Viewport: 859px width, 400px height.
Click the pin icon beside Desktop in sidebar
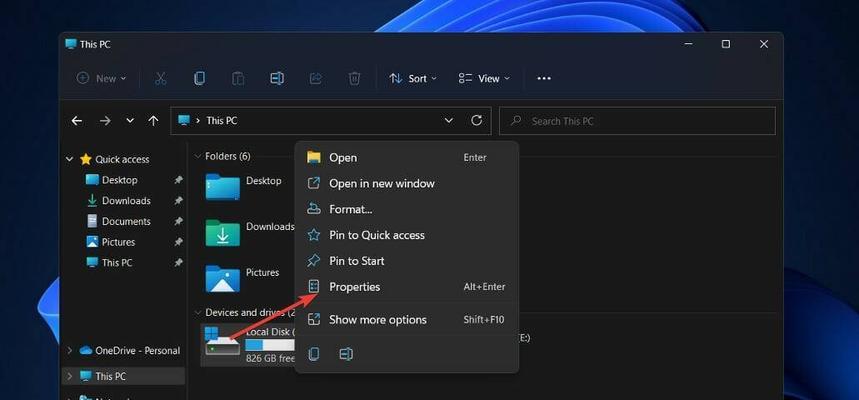point(178,180)
